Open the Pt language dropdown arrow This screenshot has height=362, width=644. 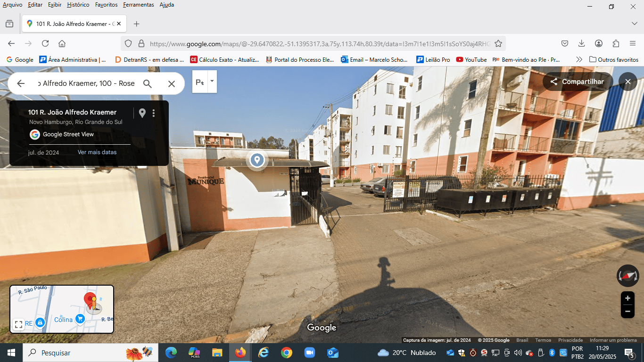coord(212,81)
